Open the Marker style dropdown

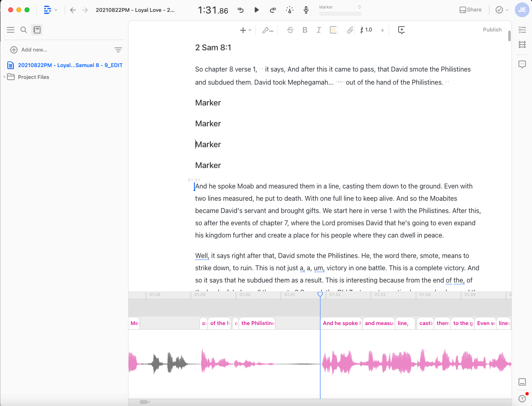point(340,10)
